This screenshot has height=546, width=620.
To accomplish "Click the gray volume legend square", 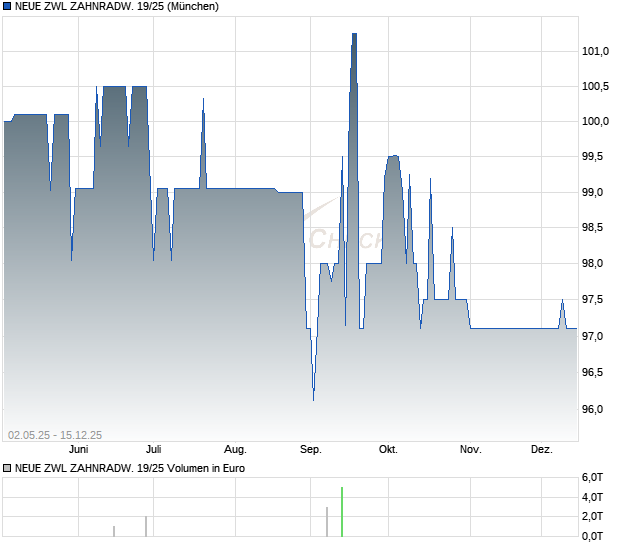I will (x=7, y=469).
